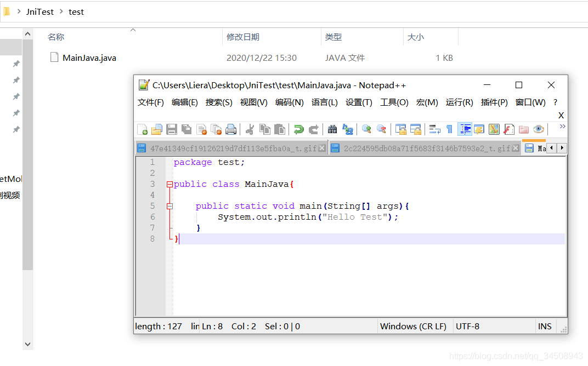This screenshot has height=366, width=588.
Task: Select the Redo toolbar icon
Action: 313,129
